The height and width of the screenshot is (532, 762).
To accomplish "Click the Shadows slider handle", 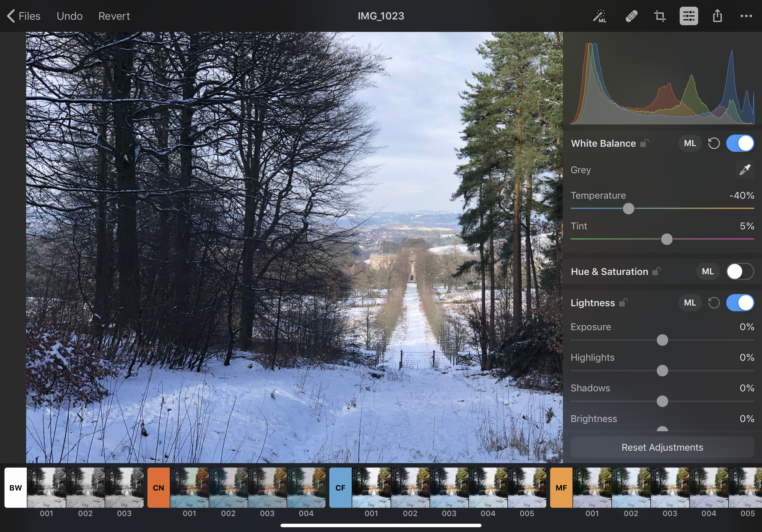I will point(662,401).
